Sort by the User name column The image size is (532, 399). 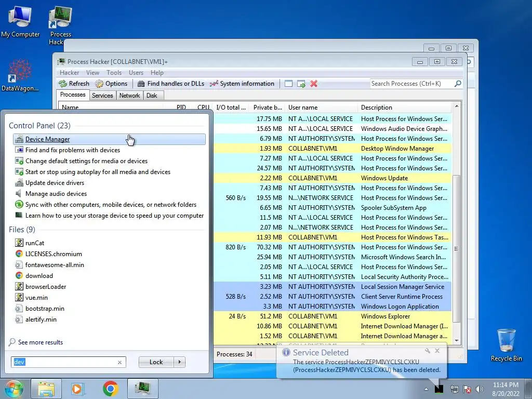(x=321, y=108)
